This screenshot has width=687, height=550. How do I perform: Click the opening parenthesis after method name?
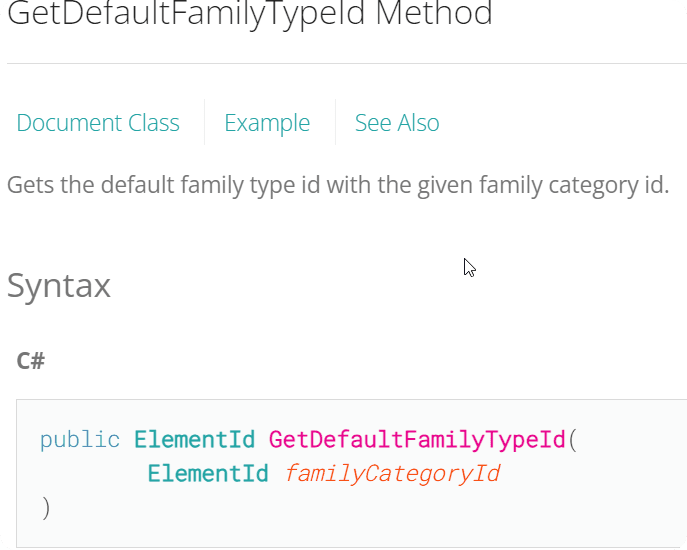click(573, 440)
